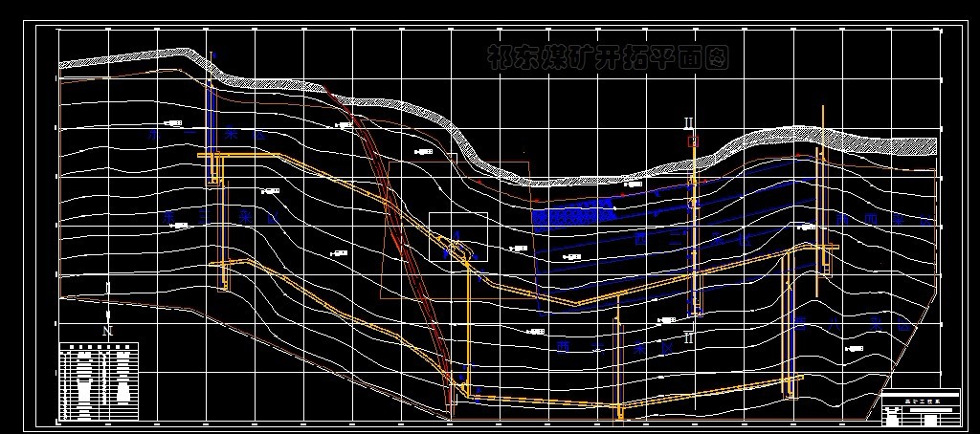
Task: Click the title block in bottom-right corner
Action: click(x=920, y=406)
